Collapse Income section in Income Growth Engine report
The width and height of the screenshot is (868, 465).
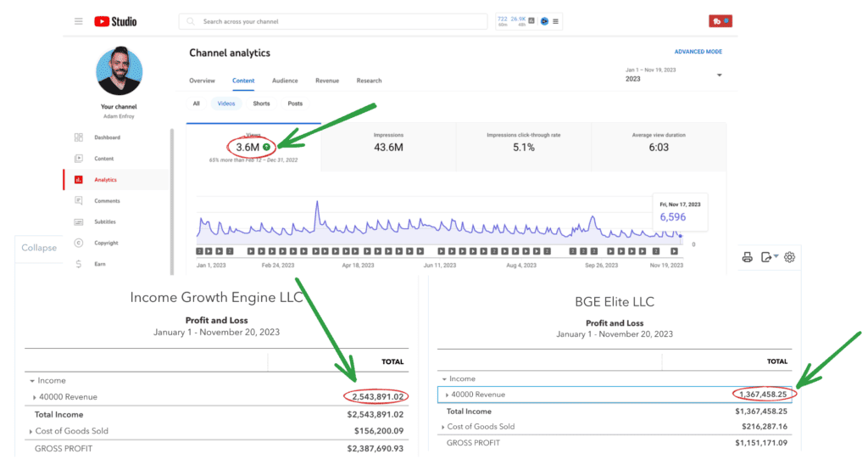coord(32,381)
